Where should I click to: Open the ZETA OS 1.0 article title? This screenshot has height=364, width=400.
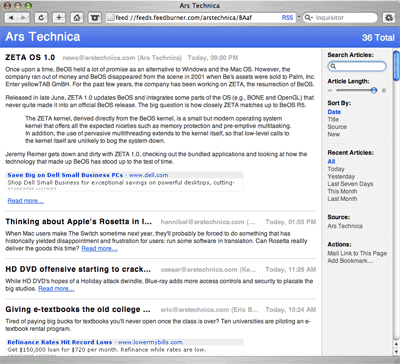[30, 57]
